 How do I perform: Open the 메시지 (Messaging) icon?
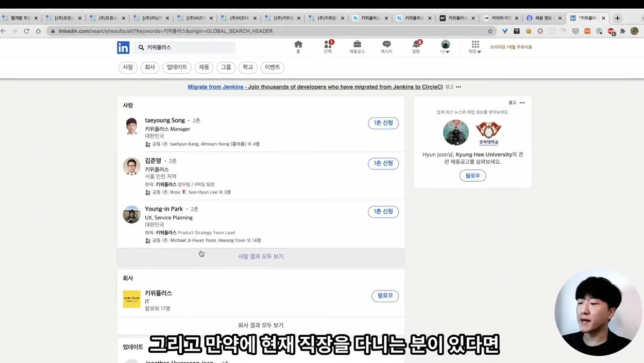click(386, 47)
